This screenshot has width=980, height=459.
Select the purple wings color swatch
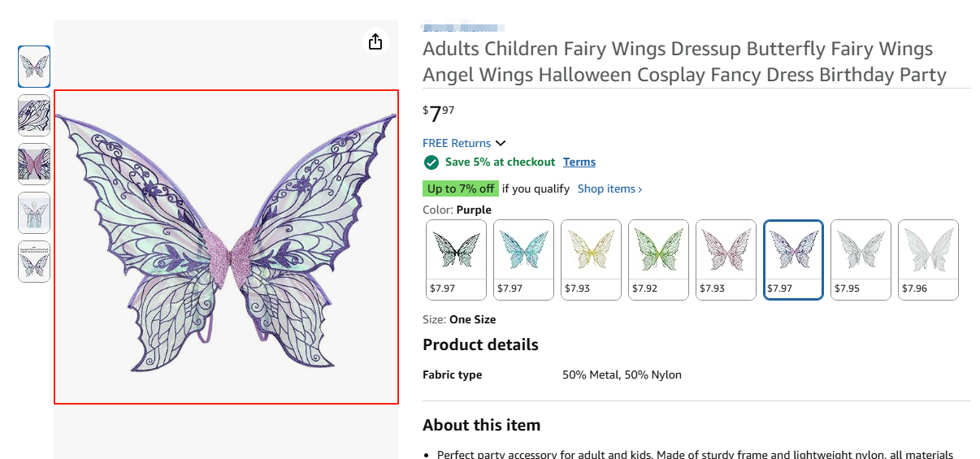(793, 259)
